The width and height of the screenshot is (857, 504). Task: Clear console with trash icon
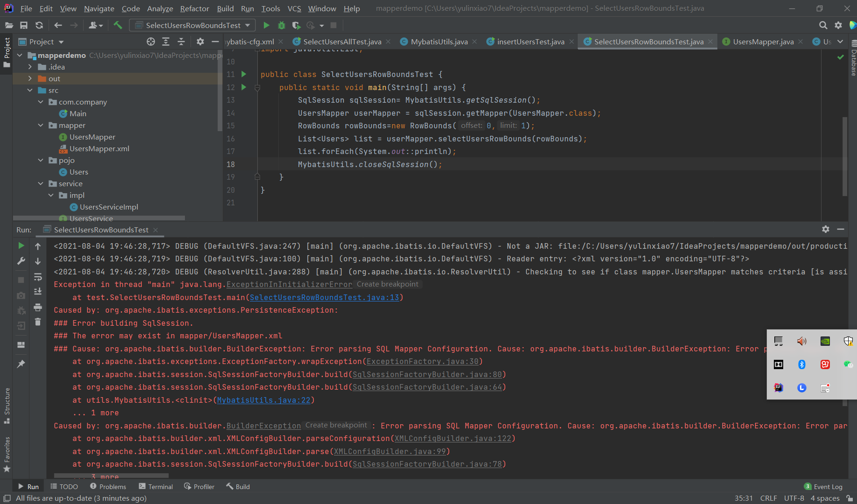pos(38,322)
